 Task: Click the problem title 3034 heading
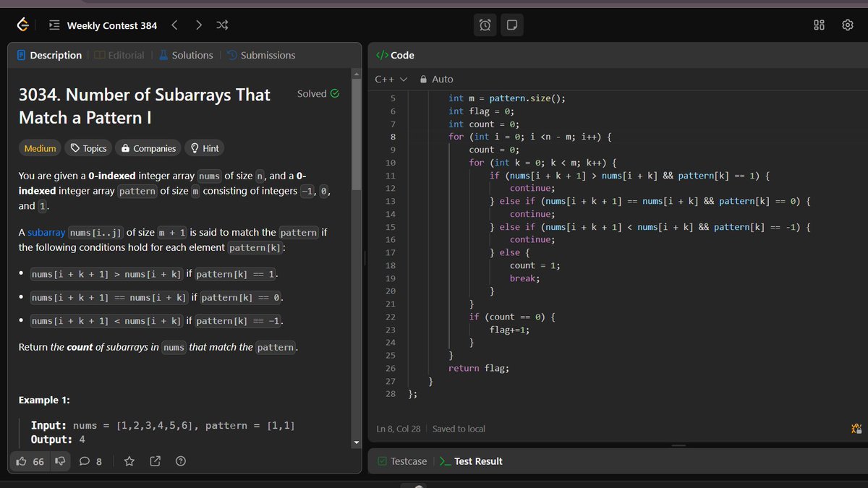tap(145, 106)
